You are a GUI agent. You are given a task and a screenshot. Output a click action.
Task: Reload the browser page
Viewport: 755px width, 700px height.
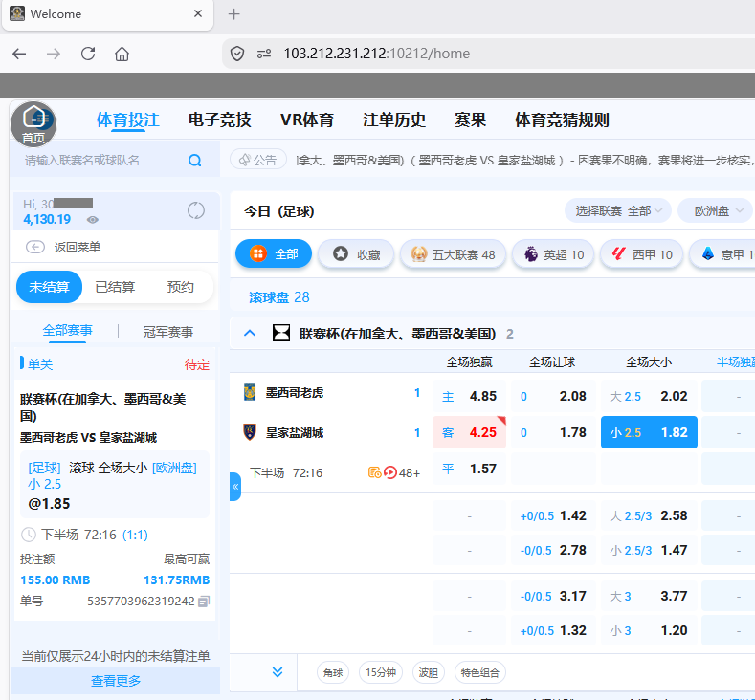coord(88,53)
